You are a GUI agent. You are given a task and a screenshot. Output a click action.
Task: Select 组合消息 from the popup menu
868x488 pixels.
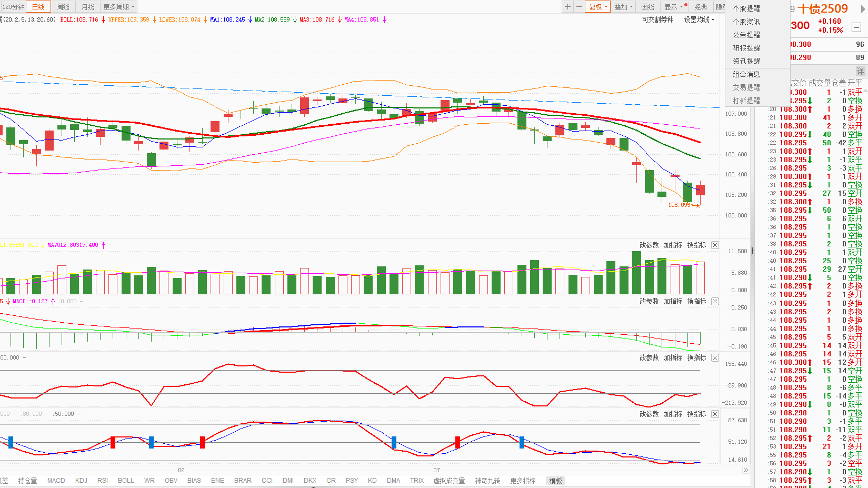(746, 74)
